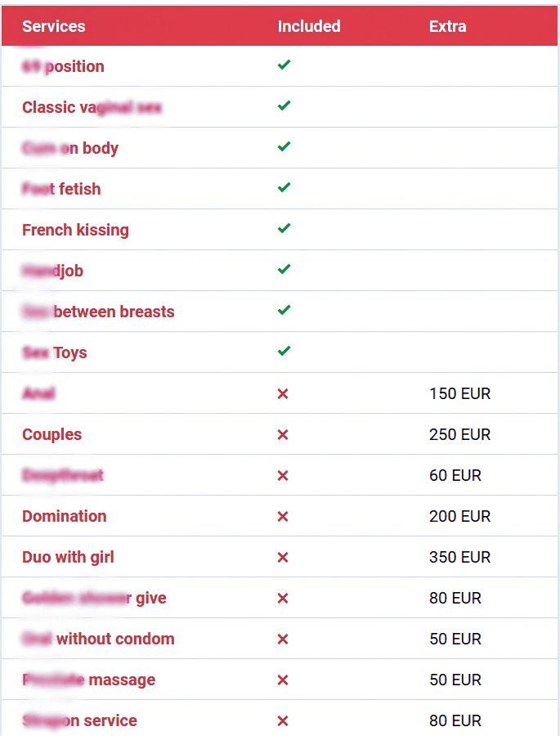Click the Included column header
Viewport: 560px width, 736px height.
309,26
